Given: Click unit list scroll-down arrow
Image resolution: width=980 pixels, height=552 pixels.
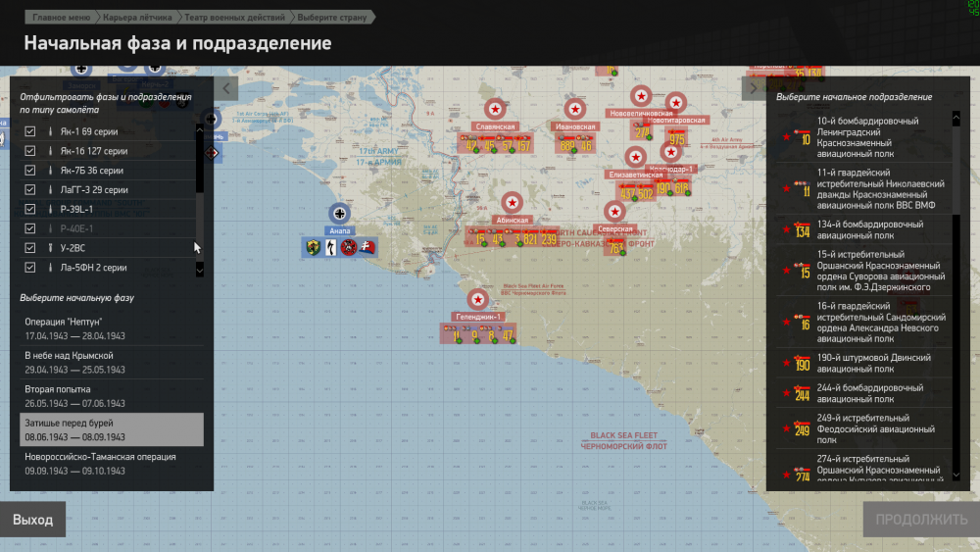Looking at the screenshot, I should (956, 476).
